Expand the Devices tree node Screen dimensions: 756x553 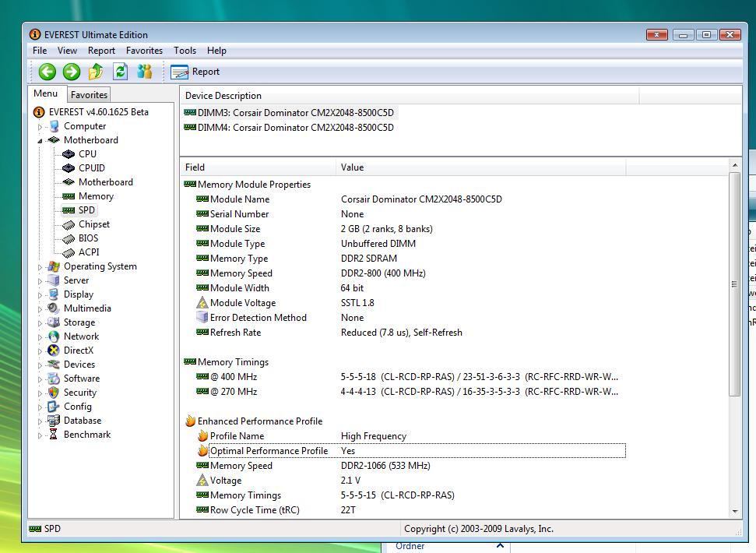40,365
